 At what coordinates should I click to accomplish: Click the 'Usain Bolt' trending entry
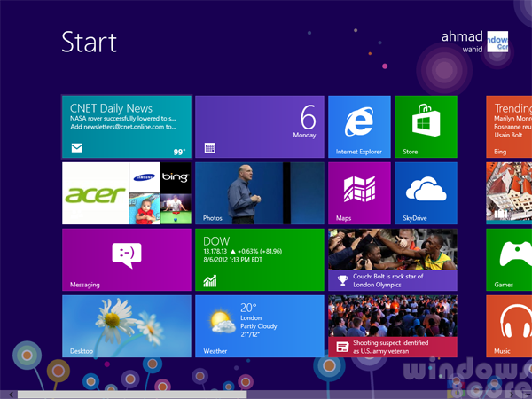(x=508, y=135)
